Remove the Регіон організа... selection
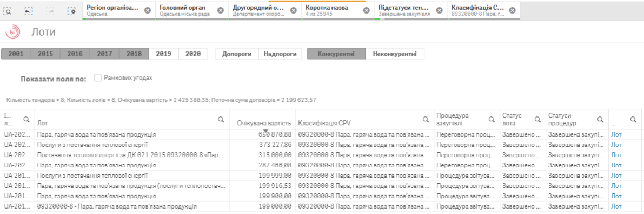The height and width of the screenshot is (214, 644). point(148,11)
